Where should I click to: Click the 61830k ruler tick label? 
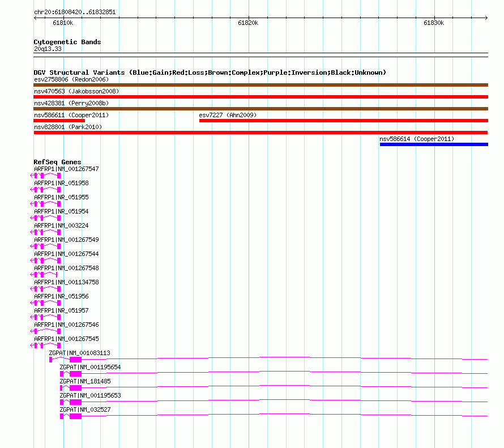coord(434,23)
